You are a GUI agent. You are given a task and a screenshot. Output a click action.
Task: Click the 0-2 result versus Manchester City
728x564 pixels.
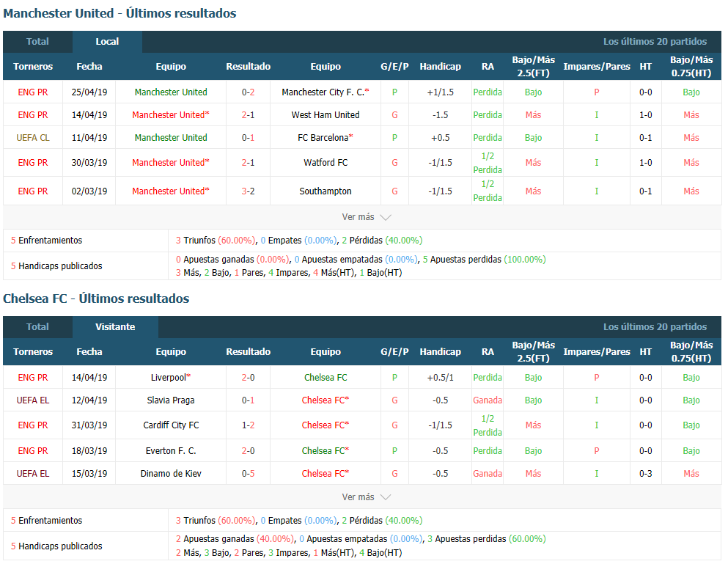(248, 92)
